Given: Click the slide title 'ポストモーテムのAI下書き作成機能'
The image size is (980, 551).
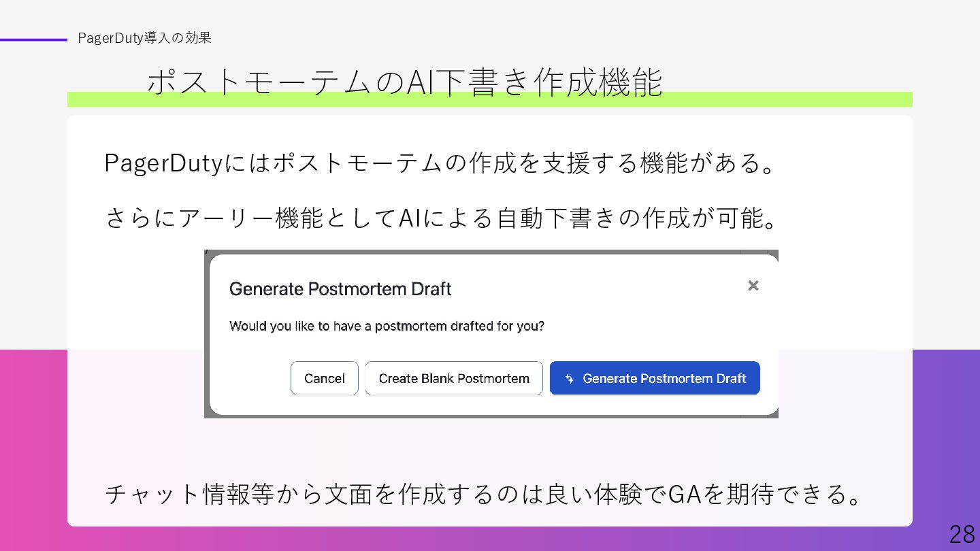Looking at the screenshot, I should pyautogui.click(x=404, y=82).
